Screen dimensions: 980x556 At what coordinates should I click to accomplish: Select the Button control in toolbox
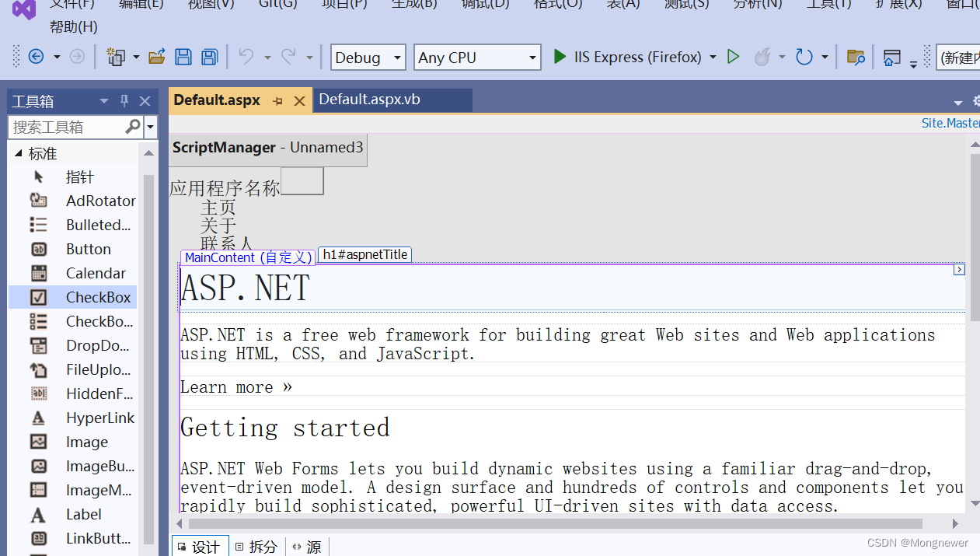(73, 249)
